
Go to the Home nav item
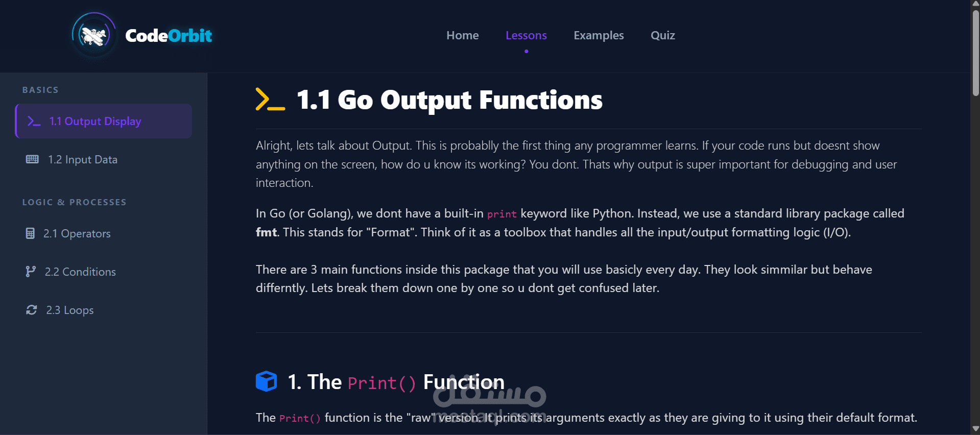click(462, 35)
